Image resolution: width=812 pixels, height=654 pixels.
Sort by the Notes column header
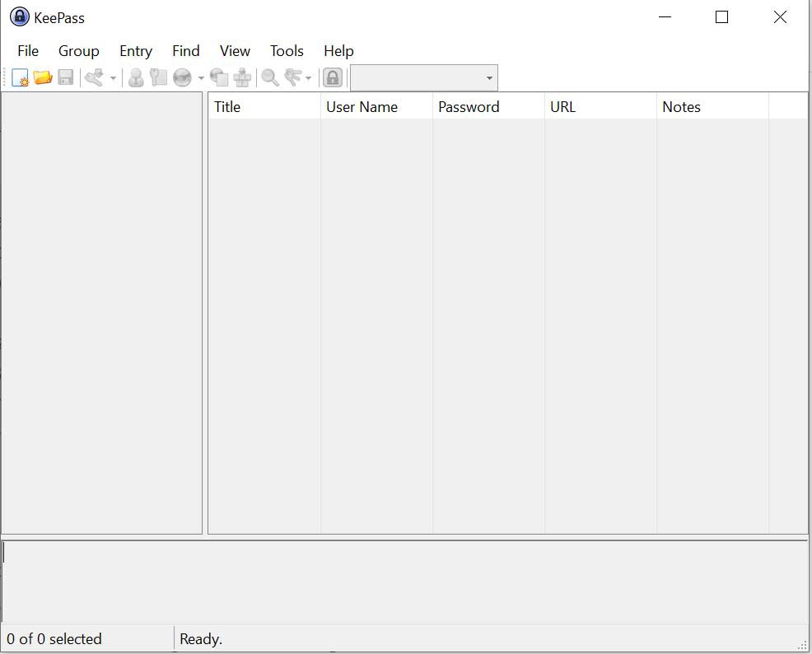coord(712,107)
